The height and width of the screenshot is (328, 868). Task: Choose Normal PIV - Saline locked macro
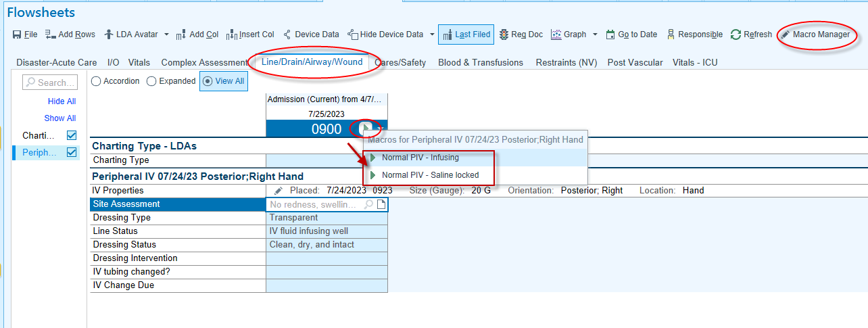tap(430, 175)
